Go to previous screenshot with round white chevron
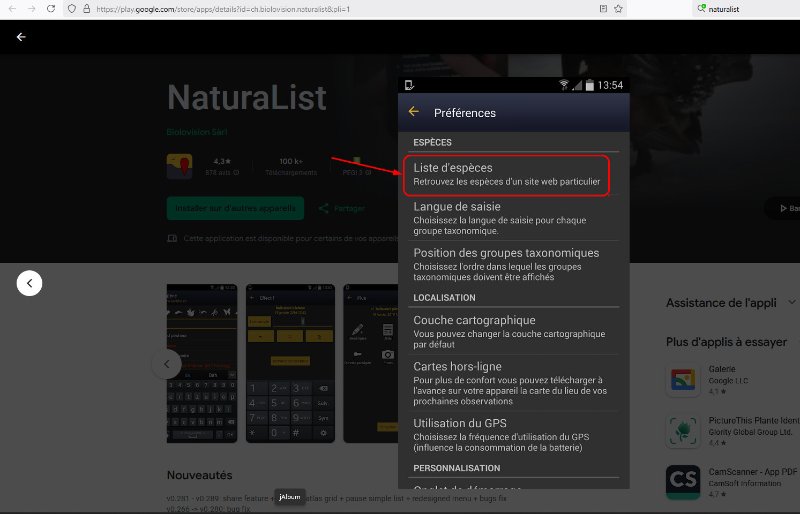800x514 pixels. coord(29,283)
